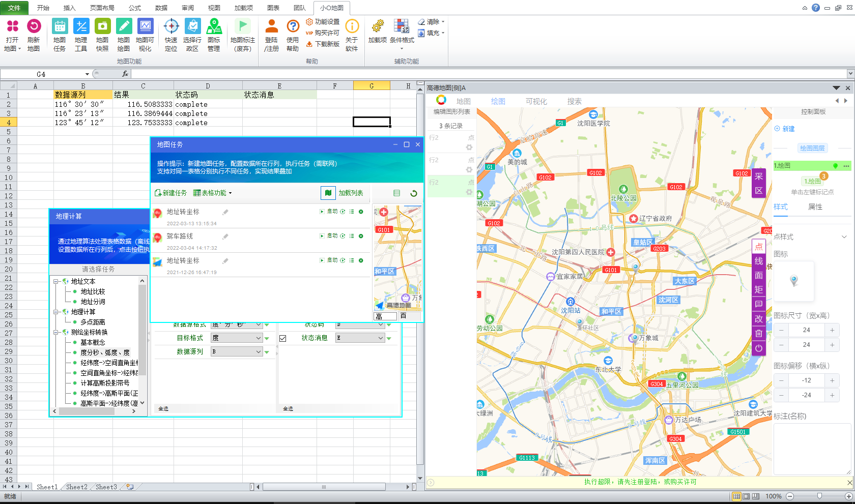Select the 矩 (rectangle) drawing tool on map
The width and height of the screenshot is (855, 504).
pos(759,289)
